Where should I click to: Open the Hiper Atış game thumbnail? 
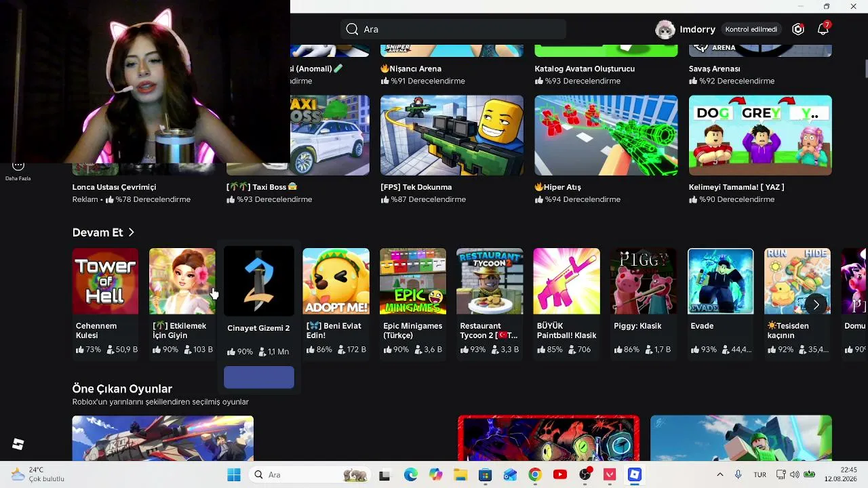coord(606,136)
